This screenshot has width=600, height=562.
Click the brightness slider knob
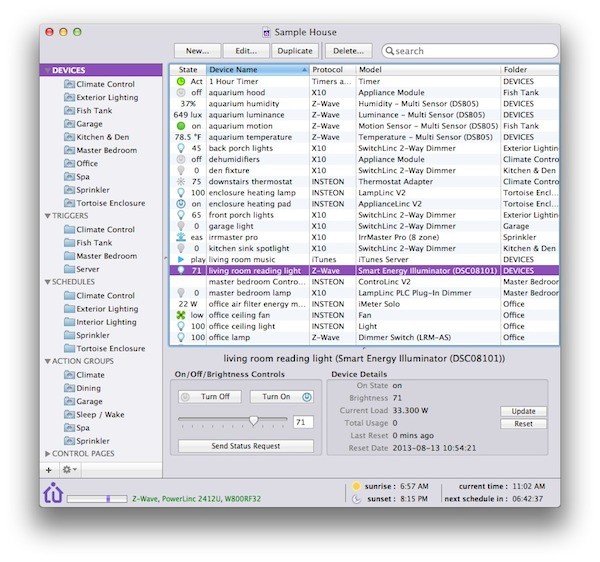[x=254, y=421]
